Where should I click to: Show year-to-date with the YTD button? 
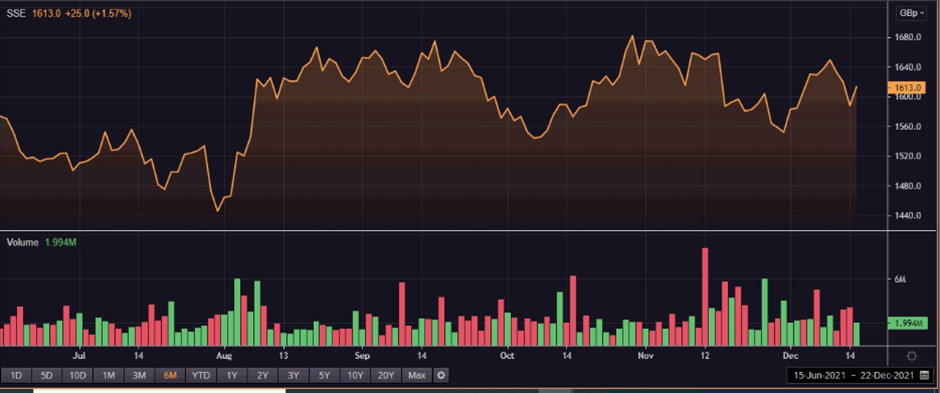click(x=201, y=376)
